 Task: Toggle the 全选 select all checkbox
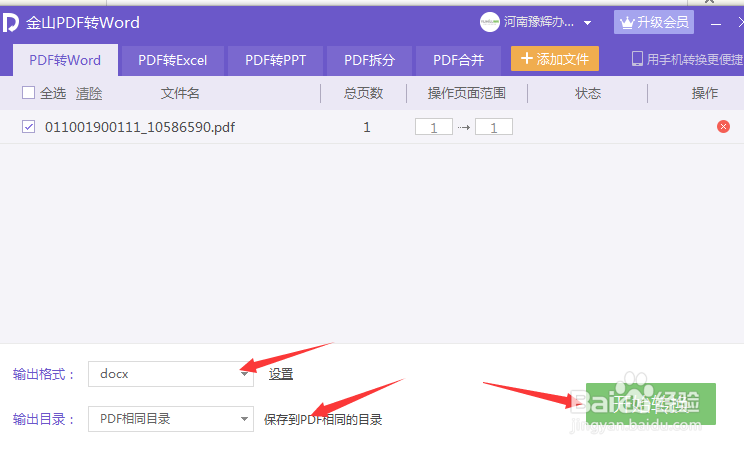point(28,92)
